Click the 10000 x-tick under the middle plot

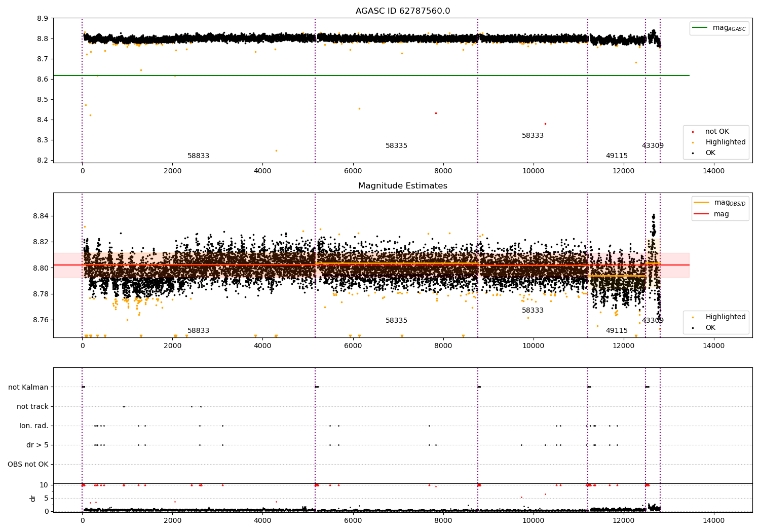(534, 346)
